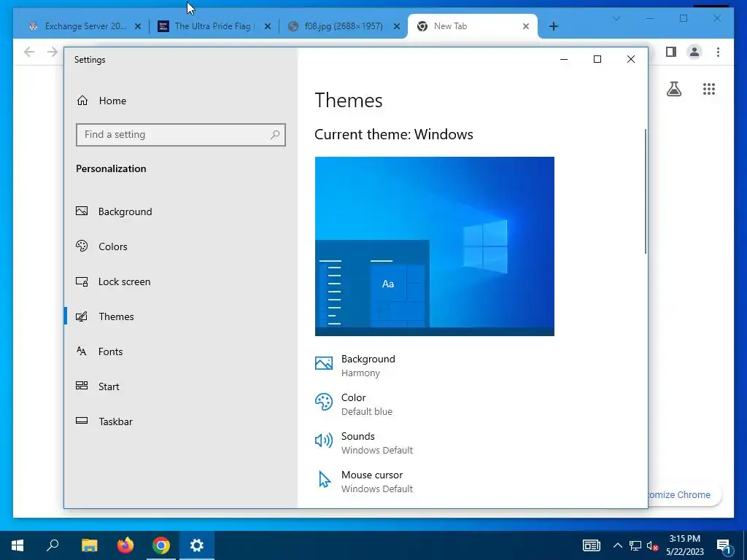
Task: Open Chrome Labs flask icon
Action: pos(674,89)
